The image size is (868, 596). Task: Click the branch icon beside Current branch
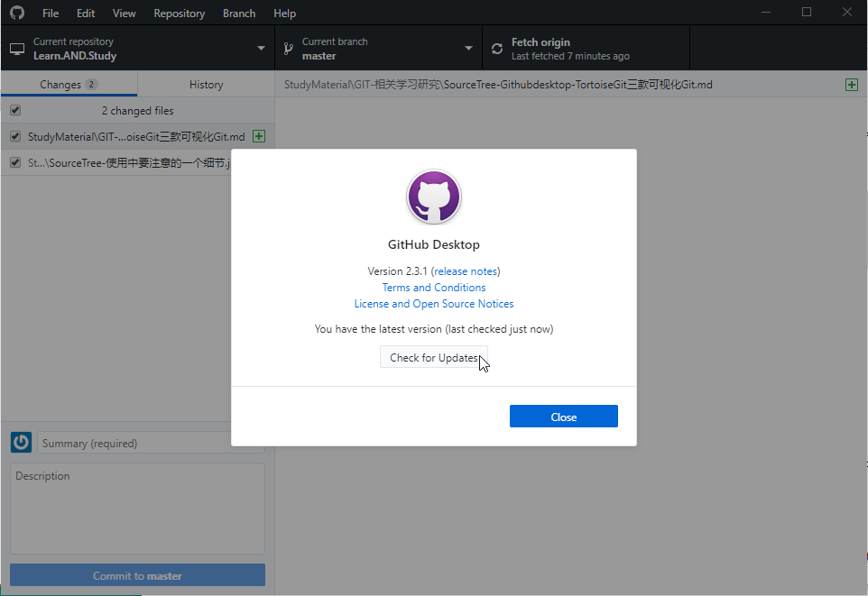pyautogui.click(x=288, y=49)
